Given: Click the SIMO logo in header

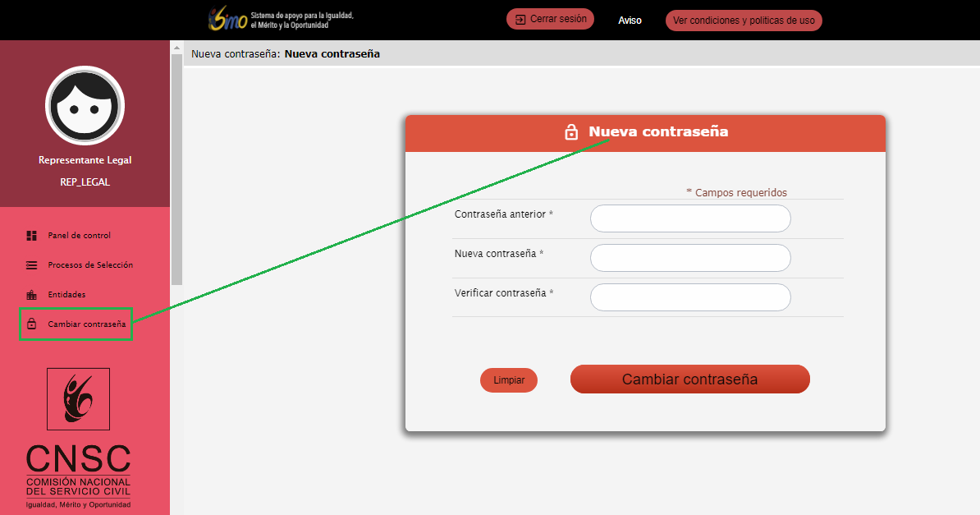Looking at the screenshot, I should tap(228, 20).
